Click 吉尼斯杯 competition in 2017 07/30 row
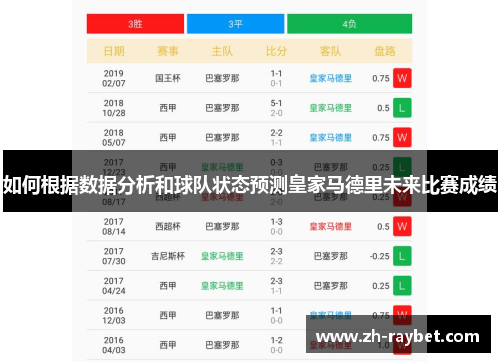The height and width of the screenshot is (362, 500). [168, 256]
